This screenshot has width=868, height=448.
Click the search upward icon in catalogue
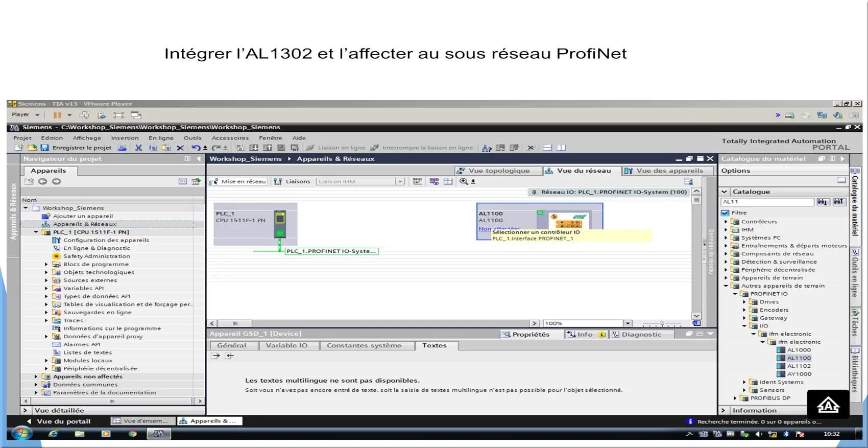coord(838,202)
